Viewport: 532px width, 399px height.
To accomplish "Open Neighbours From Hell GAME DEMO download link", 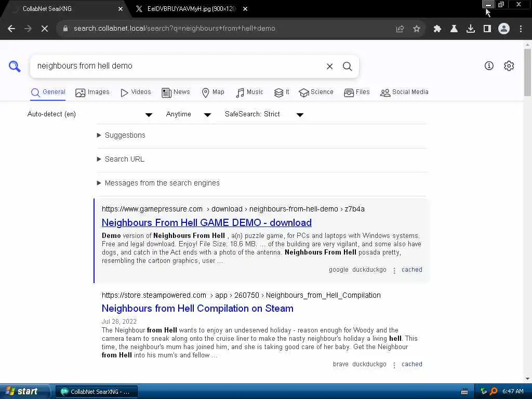I will coord(207,222).
